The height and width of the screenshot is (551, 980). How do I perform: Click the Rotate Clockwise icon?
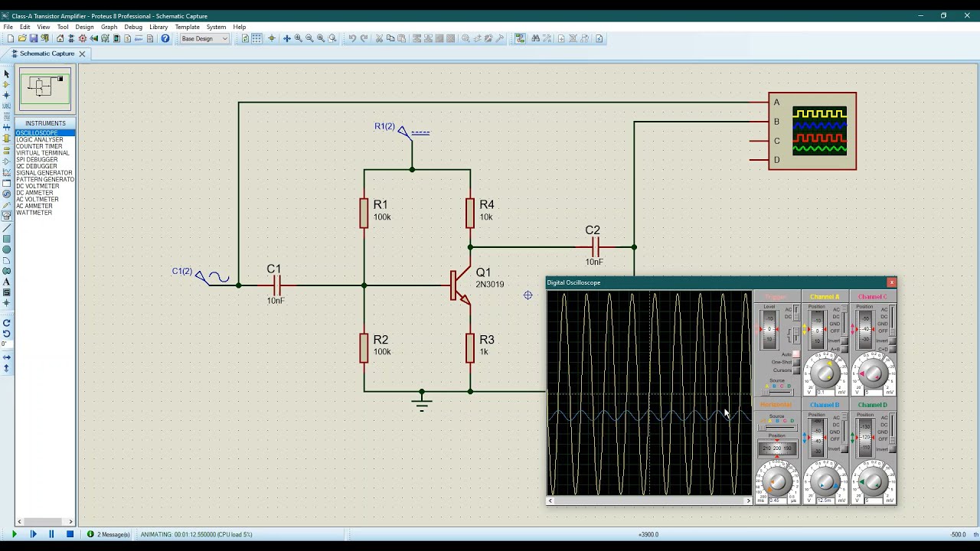pyautogui.click(x=6, y=322)
